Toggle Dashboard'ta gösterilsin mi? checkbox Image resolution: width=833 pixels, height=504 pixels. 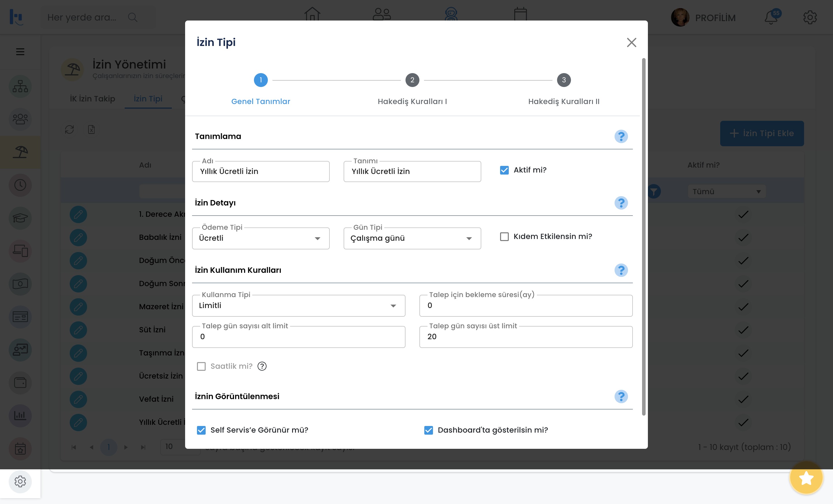428,430
